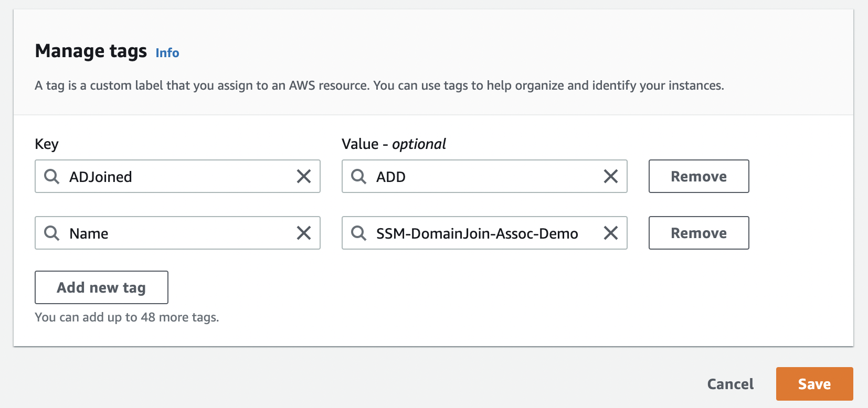
Task: Click the Key column label
Action: (x=47, y=144)
